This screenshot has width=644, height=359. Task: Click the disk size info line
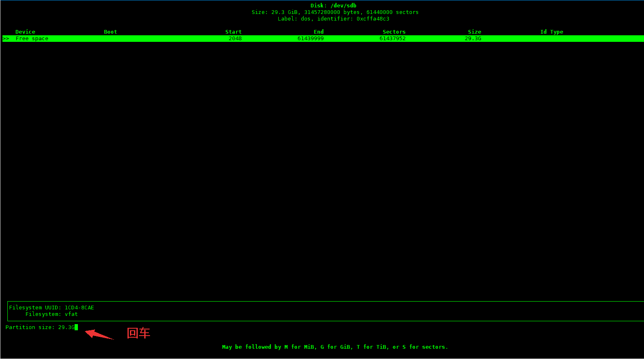pos(335,12)
